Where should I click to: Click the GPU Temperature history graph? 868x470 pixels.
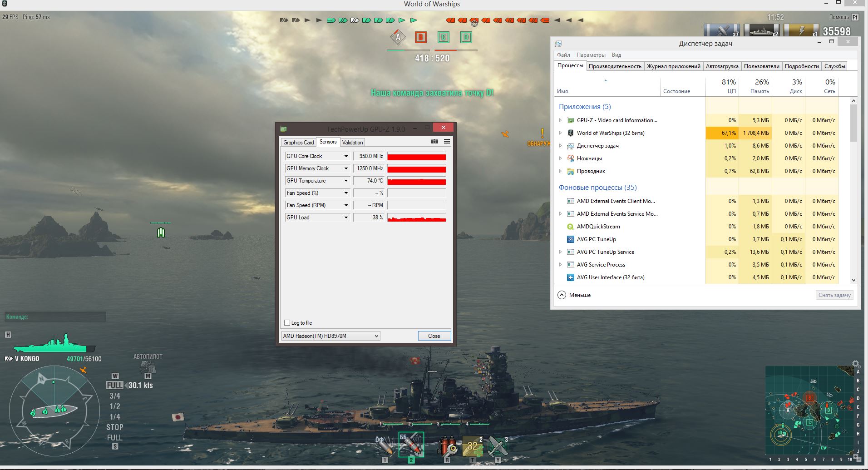[x=416, y=181]
